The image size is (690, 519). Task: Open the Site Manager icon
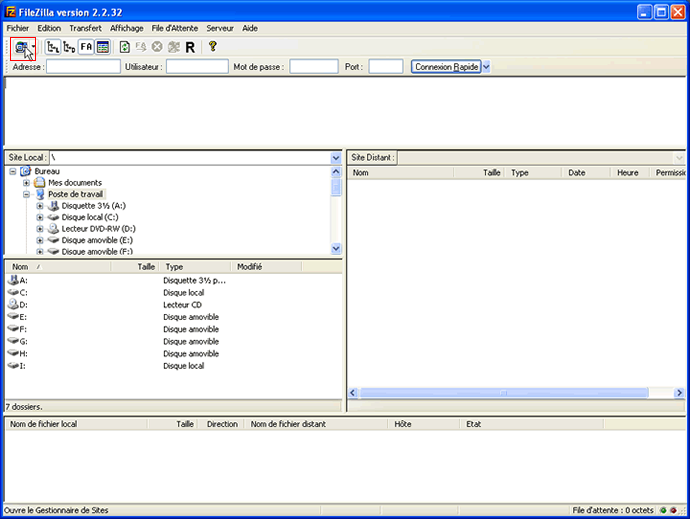[21, 47]
